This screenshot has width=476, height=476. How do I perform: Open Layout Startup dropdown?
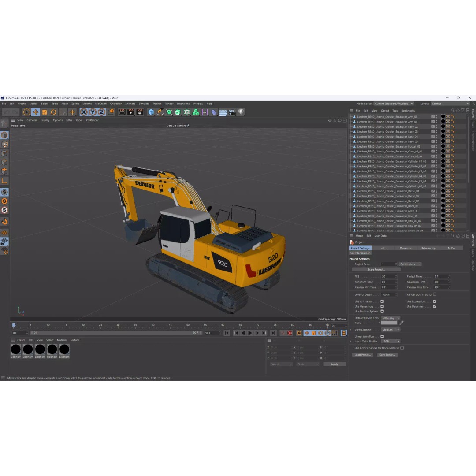pos(450,104)
